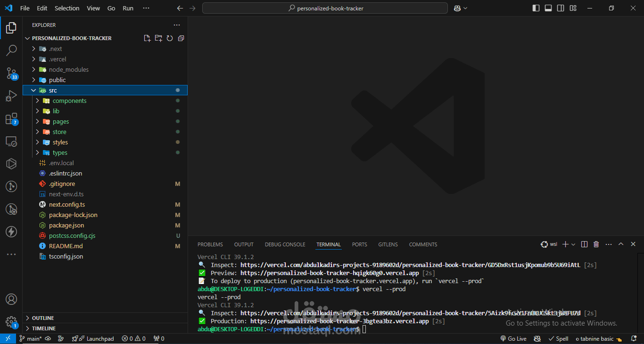Toggle bottom panel visibility
Viewport: 644px width, 344px height.
point(548,8)
